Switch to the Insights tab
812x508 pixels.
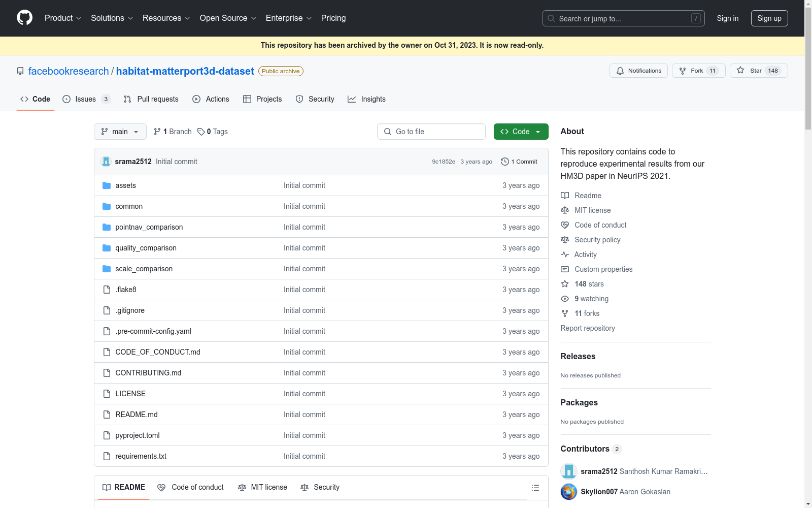[366, 99]
